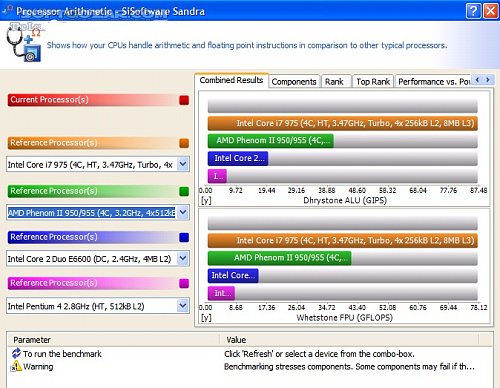Open the Top Rank tab
500x388 pixels.
click(x=373, y=82)
